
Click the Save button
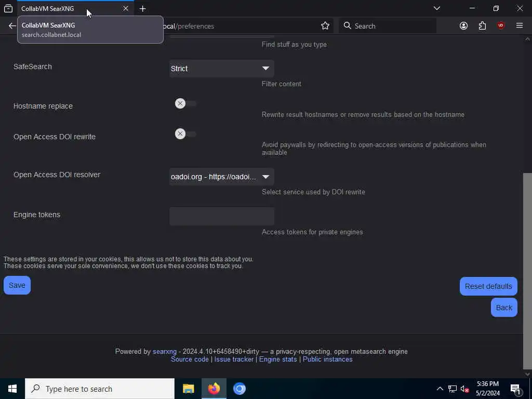pos(17,285)
